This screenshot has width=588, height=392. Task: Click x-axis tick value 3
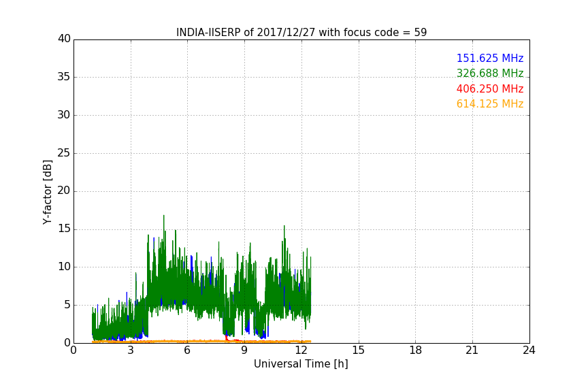click(131, 350)
